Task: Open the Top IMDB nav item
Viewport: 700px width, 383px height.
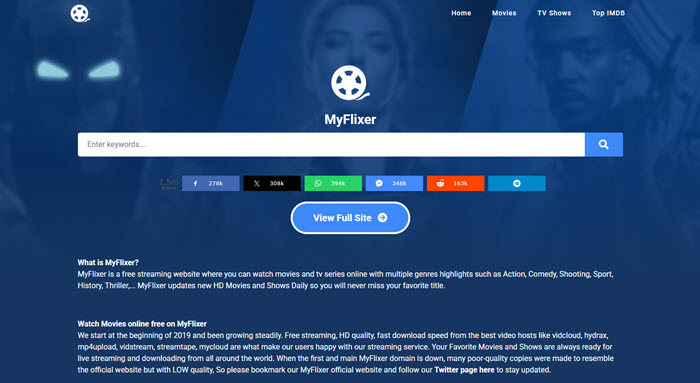Action: pos(608,13)
